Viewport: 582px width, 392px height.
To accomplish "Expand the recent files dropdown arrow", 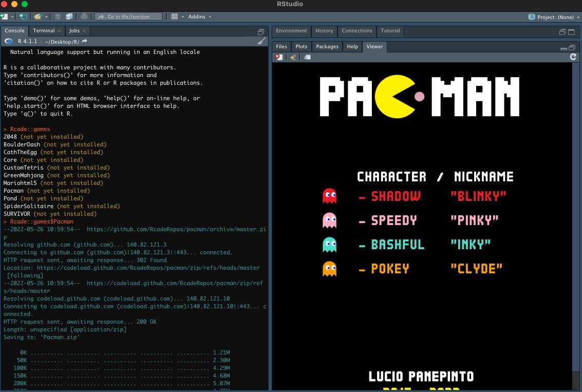I will tap(46, 17).
